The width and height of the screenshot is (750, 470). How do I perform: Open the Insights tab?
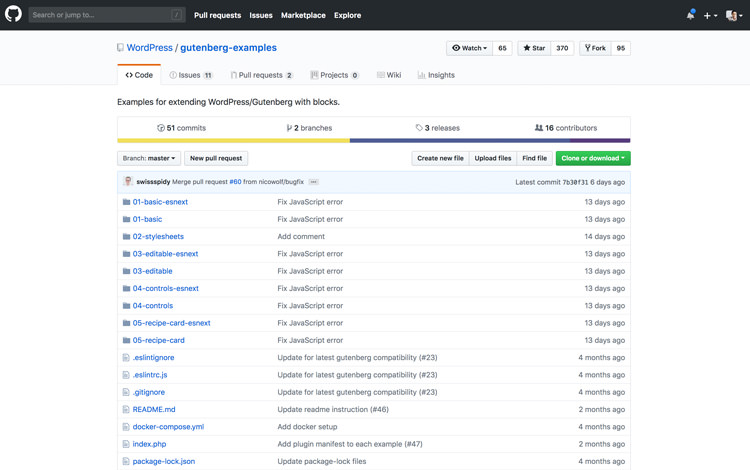click(436, 75)
